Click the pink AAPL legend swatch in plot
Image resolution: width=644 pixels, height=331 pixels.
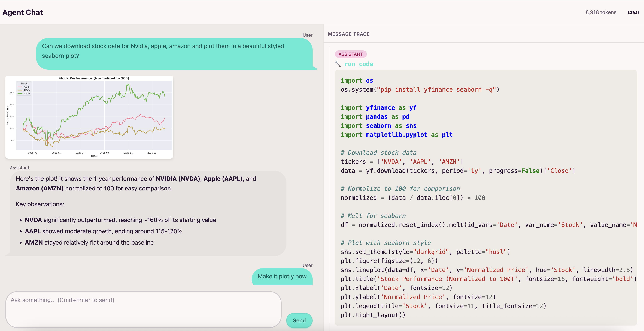coord(20,87)
